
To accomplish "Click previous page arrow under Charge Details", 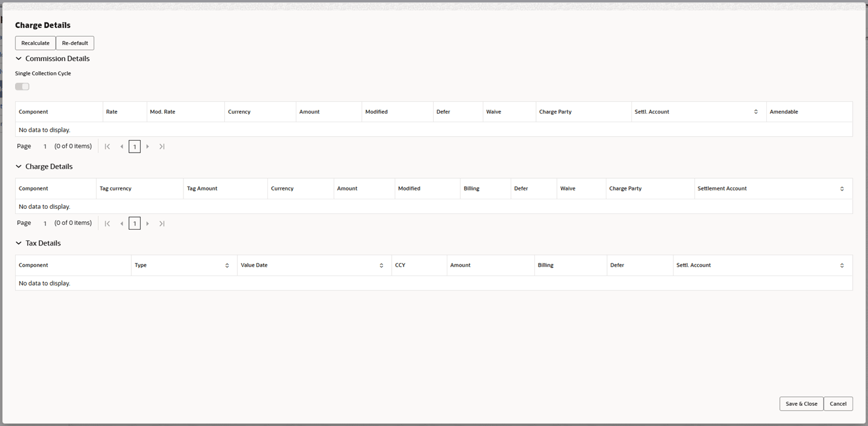I will [x=121, y=223].
